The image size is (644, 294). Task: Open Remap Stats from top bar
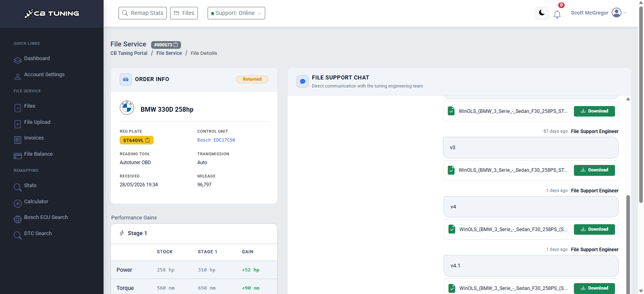click(x=143, y=13)
